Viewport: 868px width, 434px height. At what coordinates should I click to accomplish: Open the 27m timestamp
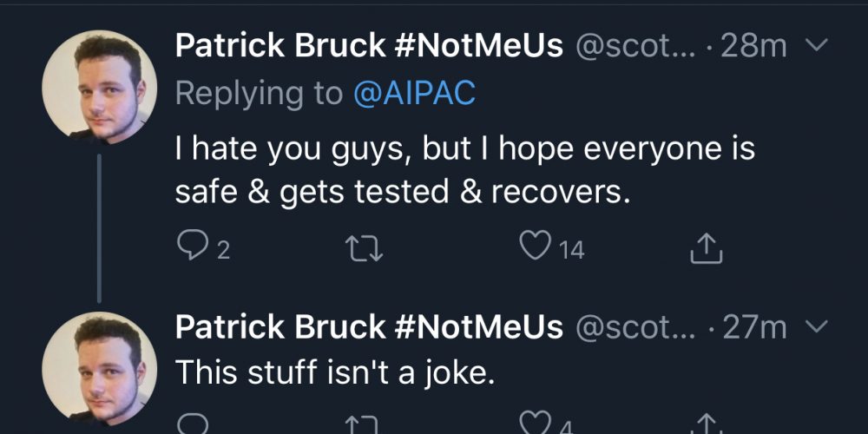(753, 327)
